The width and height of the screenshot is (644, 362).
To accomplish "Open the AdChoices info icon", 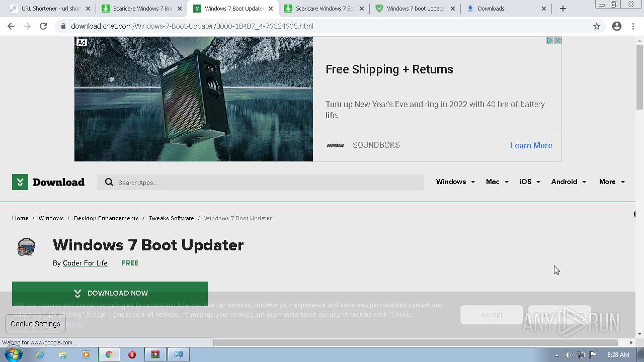I will [x=550, y=41].
